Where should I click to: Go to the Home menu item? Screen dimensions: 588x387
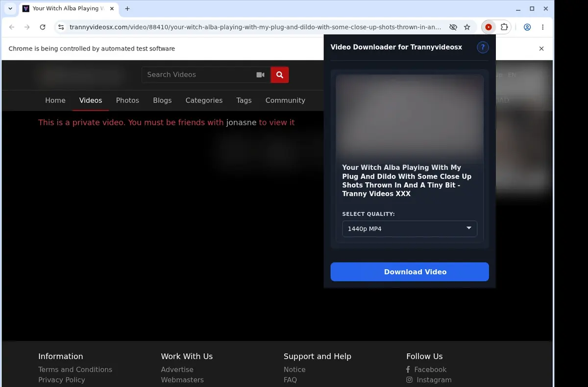55,100
